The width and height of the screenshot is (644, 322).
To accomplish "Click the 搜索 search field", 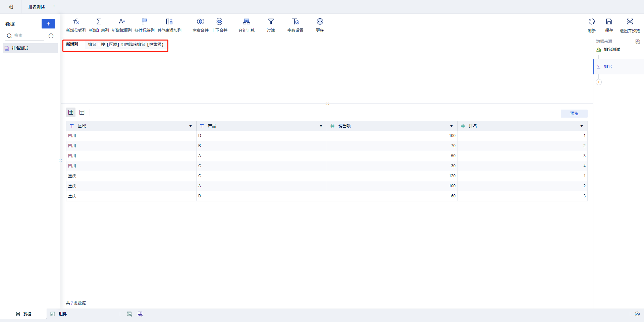I will click(29, 36).
